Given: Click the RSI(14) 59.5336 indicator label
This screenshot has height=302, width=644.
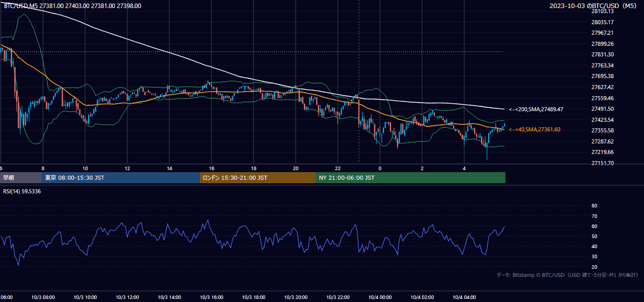Looking at the screenshot, I should pos(22,191).
